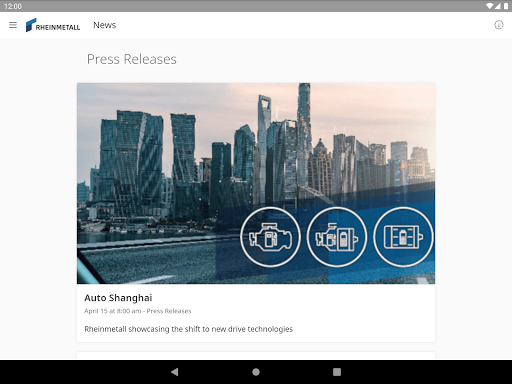Tap the Rheinmetall logo
The height and width of the screenshot is (384, 512).
coord(53,25)
